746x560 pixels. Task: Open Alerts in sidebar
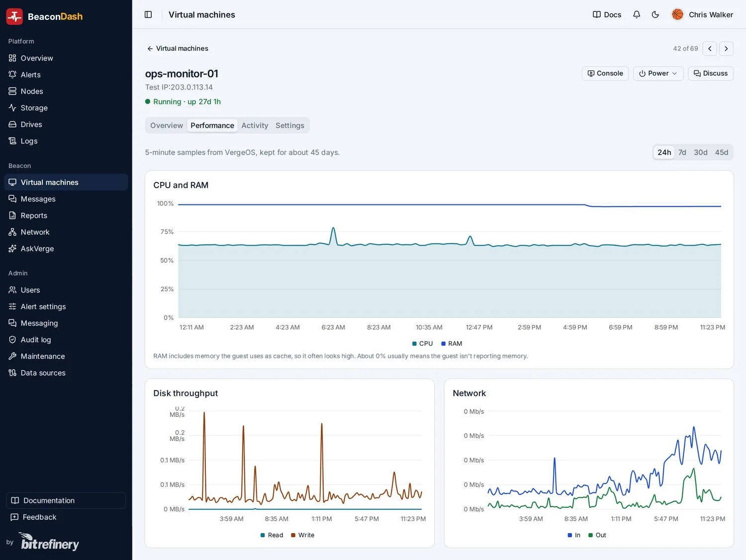click(66, 75)
